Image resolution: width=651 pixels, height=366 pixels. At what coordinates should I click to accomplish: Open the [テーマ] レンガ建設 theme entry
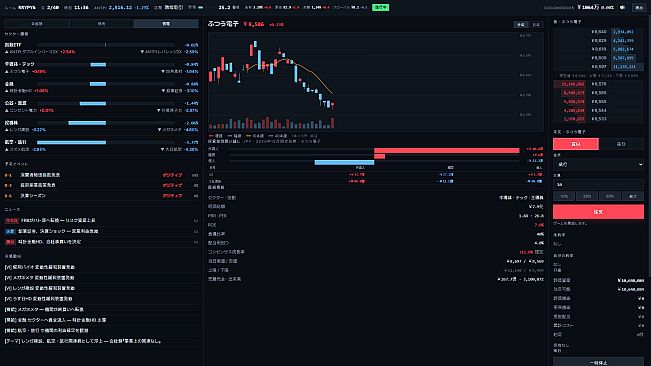pyautogui.click(x=83, y=341)
